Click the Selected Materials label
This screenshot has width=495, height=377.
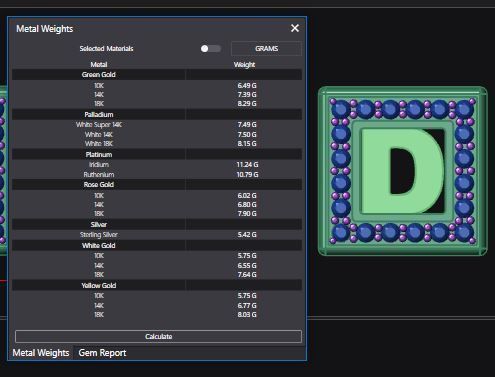106,49
